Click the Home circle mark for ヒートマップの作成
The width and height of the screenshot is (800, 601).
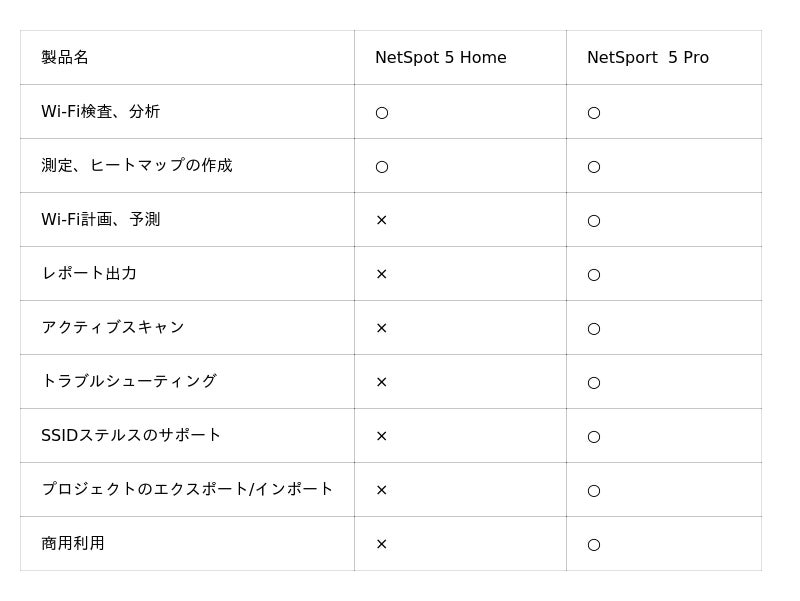(x=382, y=167)
